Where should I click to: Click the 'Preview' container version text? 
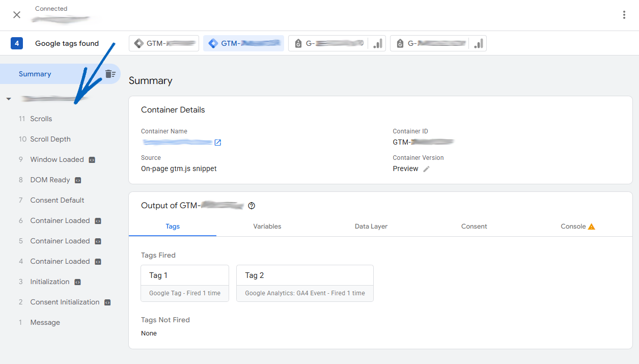point(406,169)
